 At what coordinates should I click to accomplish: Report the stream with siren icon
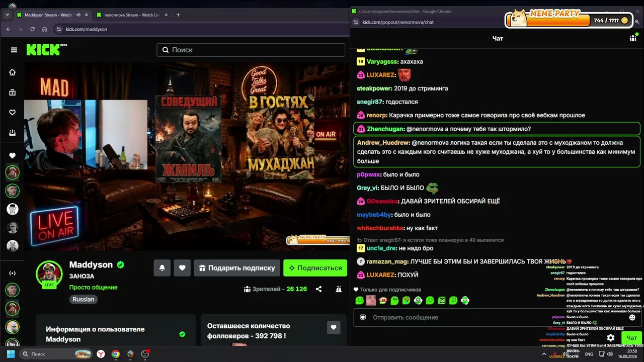(339, 289)
